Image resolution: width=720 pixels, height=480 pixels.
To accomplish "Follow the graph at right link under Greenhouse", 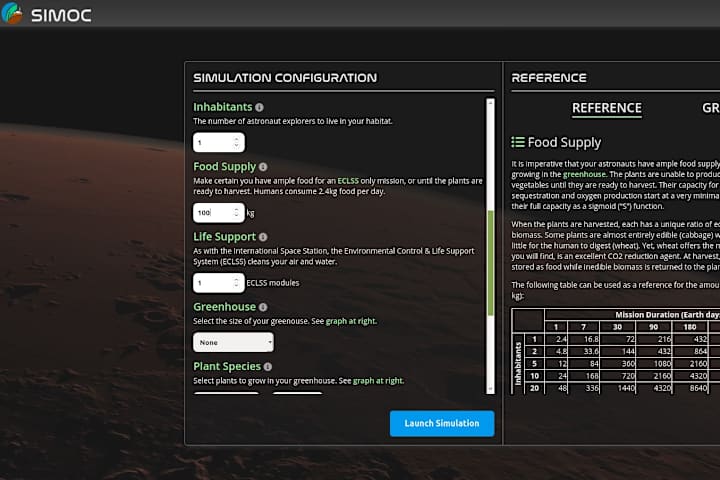I will tap(351, 321).
